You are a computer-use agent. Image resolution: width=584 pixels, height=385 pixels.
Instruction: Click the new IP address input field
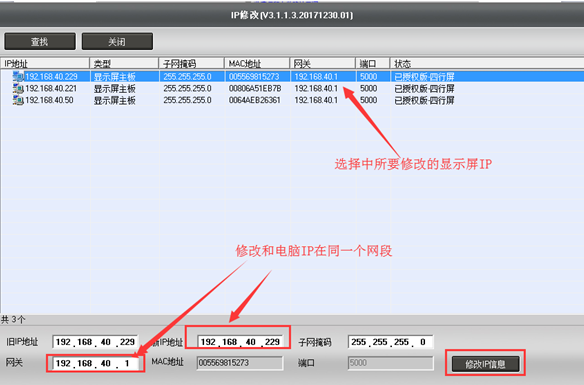(x=241, y=342)
